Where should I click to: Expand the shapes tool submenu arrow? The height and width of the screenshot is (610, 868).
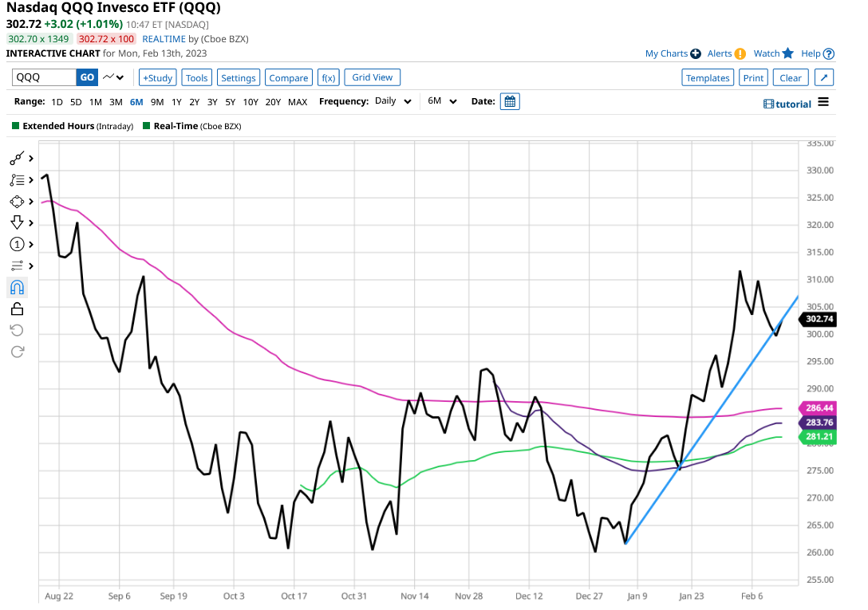tap(31, 202)
